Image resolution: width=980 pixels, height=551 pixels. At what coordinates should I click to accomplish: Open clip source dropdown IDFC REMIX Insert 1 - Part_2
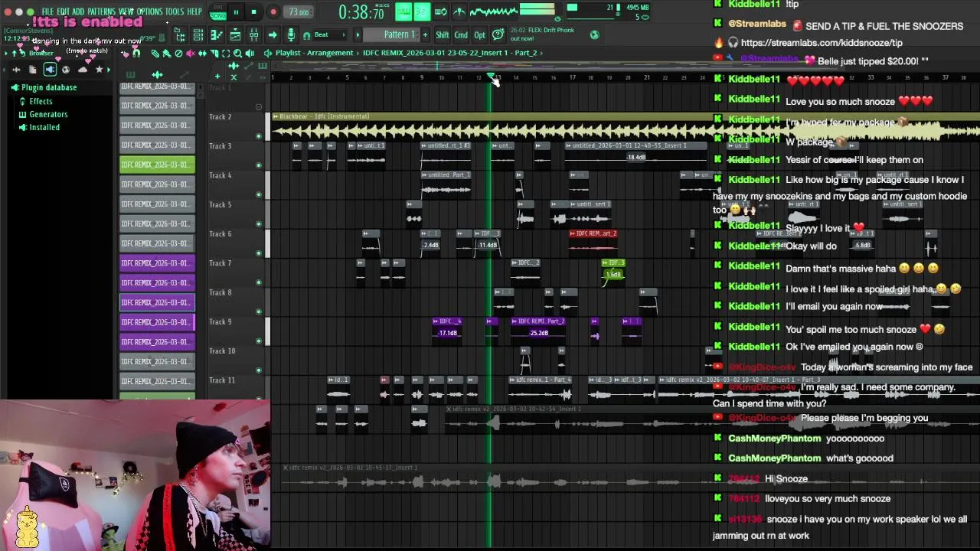[450, 53]
